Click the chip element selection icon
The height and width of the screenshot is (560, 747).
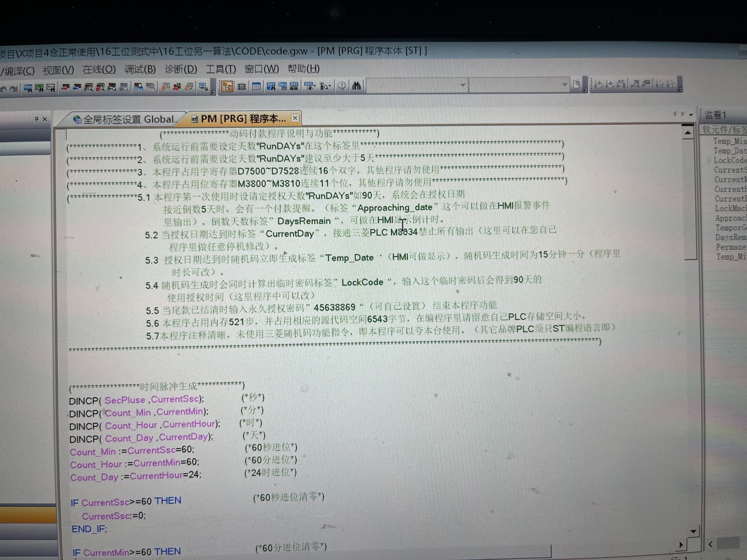(x=242, y=86)
